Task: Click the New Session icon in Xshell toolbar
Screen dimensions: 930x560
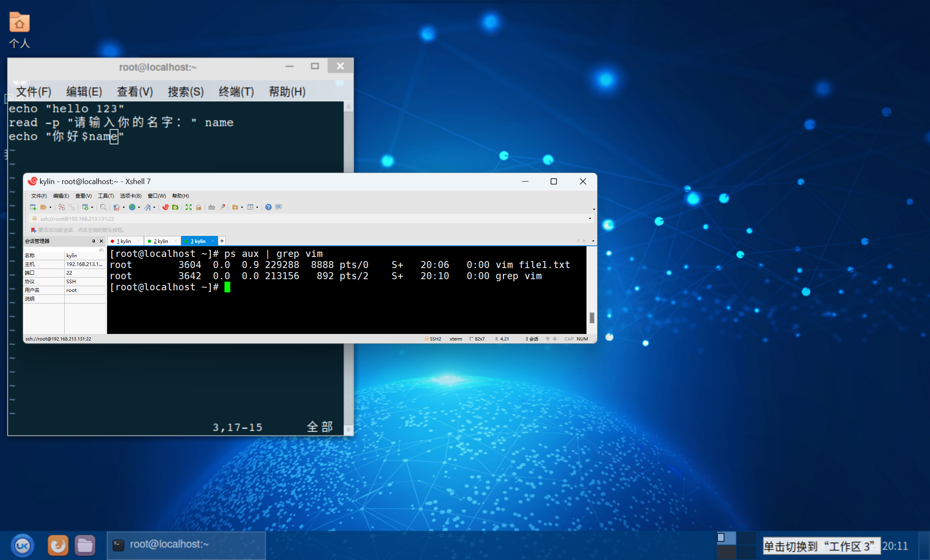Action: tap(33, 207)
